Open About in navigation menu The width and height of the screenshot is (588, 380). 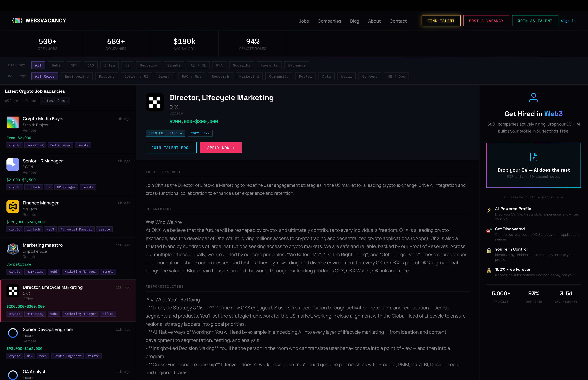pyautogui.click(x=374, y=21)
